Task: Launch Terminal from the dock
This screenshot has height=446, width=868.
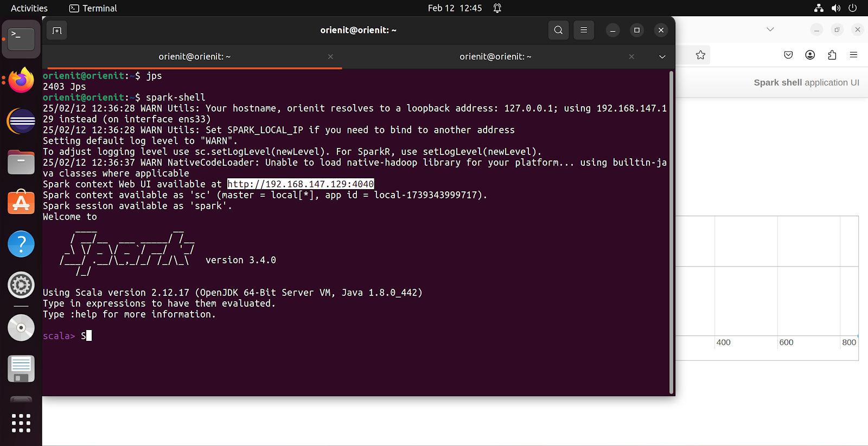Action: coord(21,39)
